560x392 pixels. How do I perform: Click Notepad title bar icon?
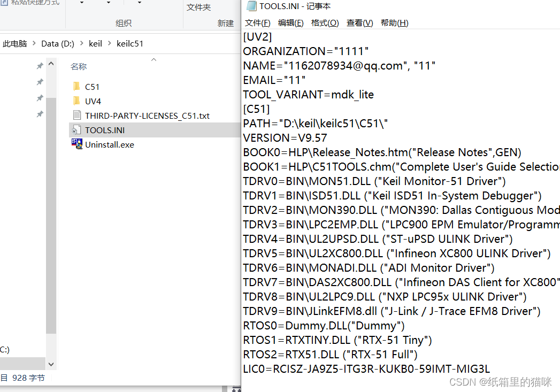point(252,6)
